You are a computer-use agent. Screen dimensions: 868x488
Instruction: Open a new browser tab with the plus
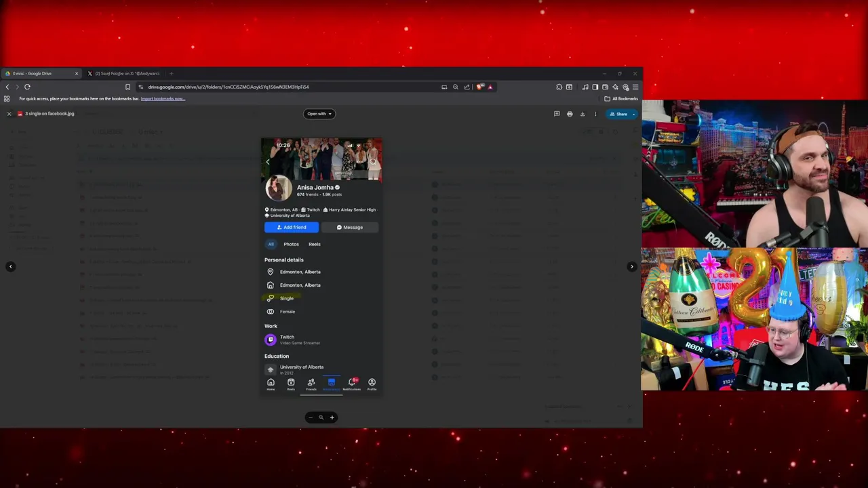pyautogui.click(x=171, y=73)
